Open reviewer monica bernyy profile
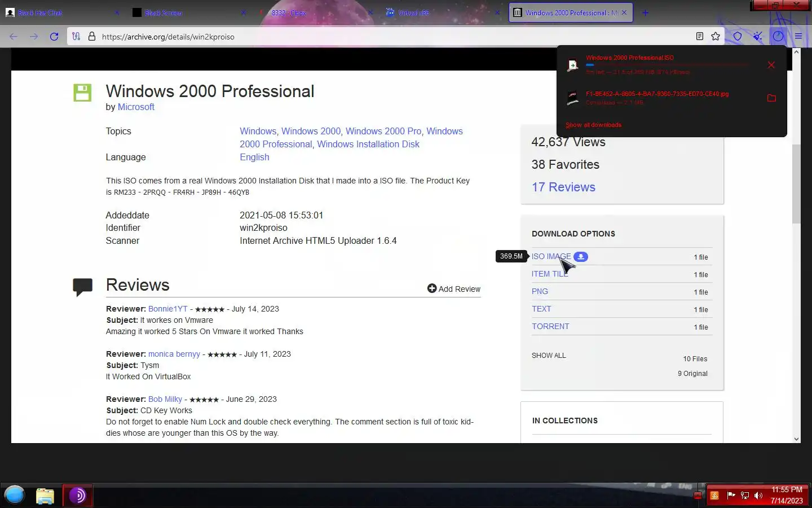The width and height of the screenshot is (812, 508). (174, 354)
